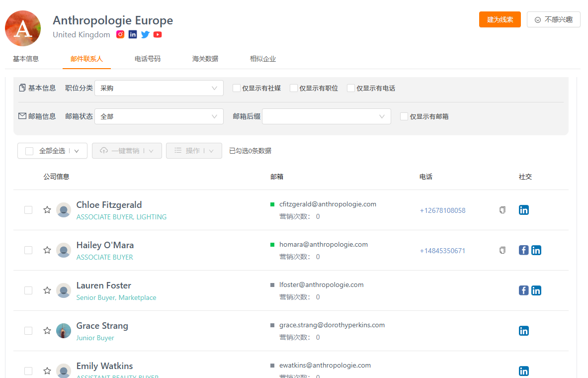Screen dimensions: 588x378
Task: Call number +14845350671
Action: pyautogui.click(x=442, y=251)
